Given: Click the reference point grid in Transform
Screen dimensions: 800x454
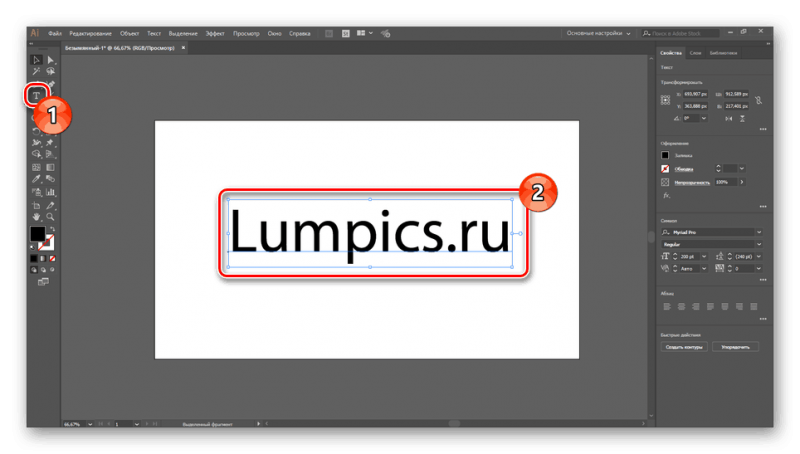Looking at the screenshot, I should pos(665,100).
